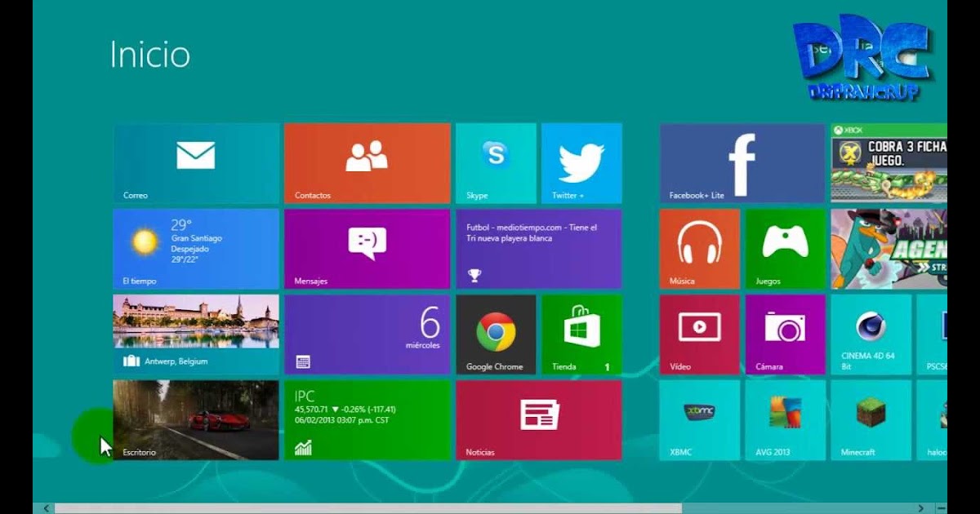Click the Inicio start screen title
Screen dimensions: 980x514
coord(149,55)
